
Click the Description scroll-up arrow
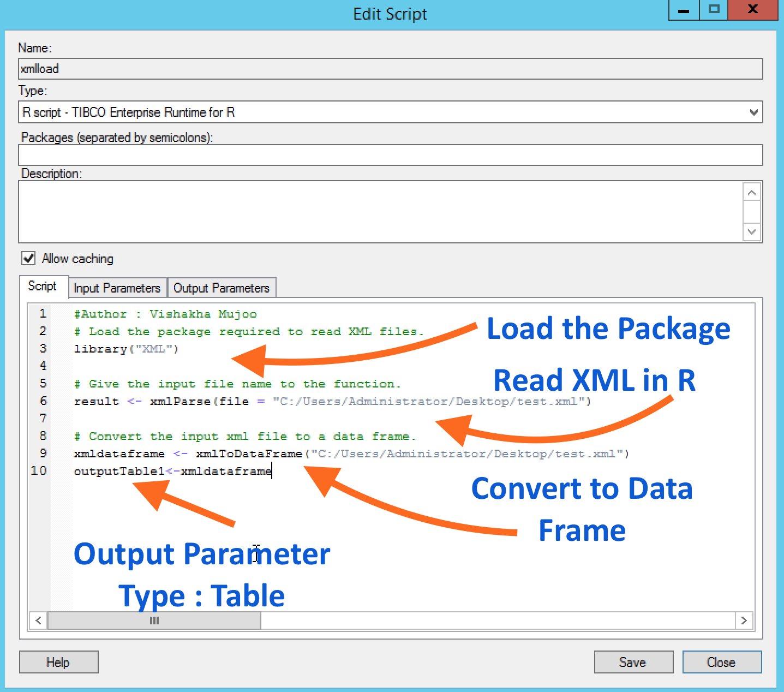[x=751, y=192]
